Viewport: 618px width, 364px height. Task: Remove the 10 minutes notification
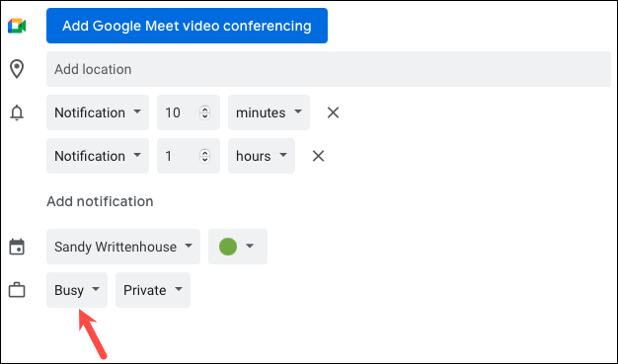coord(333,112)
